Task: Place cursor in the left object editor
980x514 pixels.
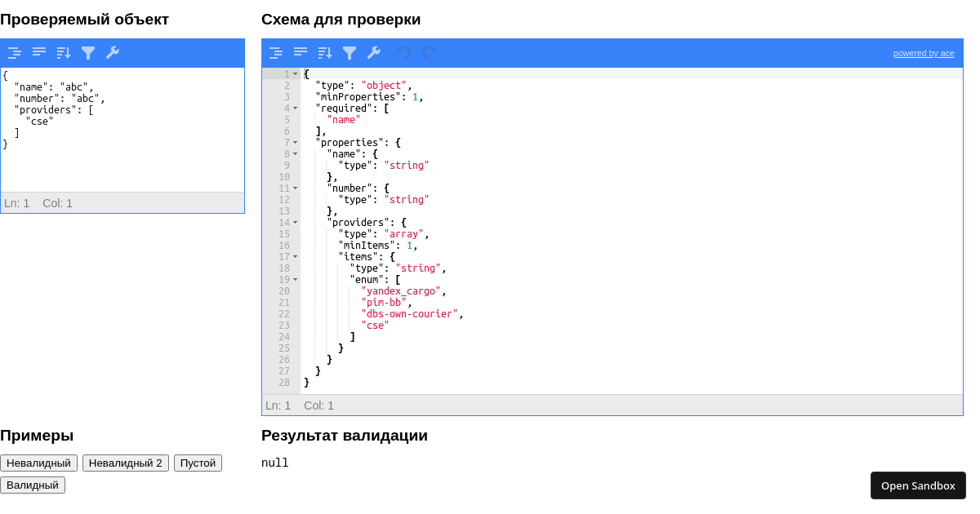Action: tap(122, 130)
